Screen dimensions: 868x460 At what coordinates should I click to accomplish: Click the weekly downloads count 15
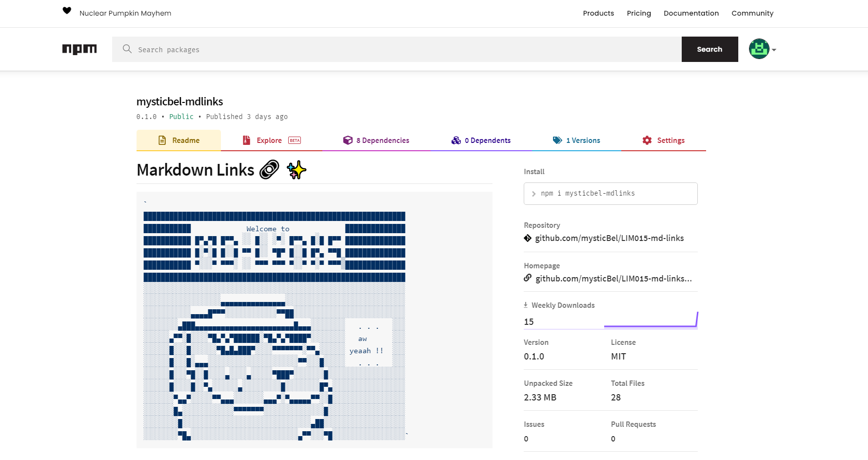(x=529, y=322)
